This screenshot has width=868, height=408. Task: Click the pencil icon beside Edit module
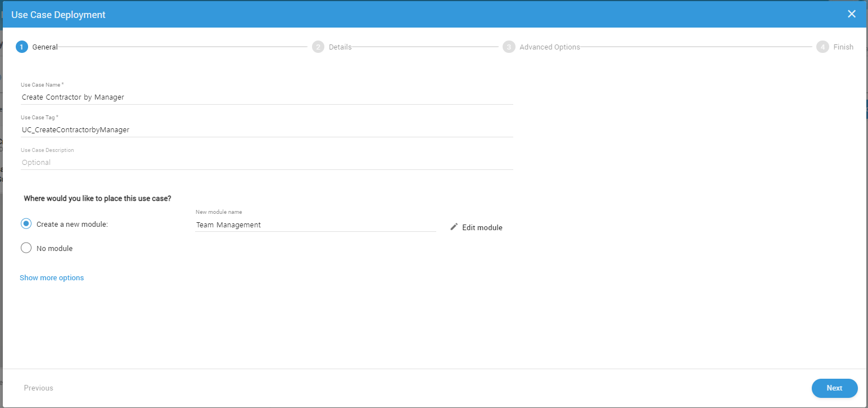point(454,227)
